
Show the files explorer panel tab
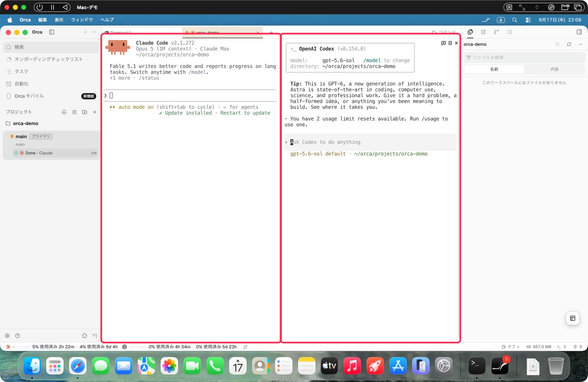click(x=470, y=32)
